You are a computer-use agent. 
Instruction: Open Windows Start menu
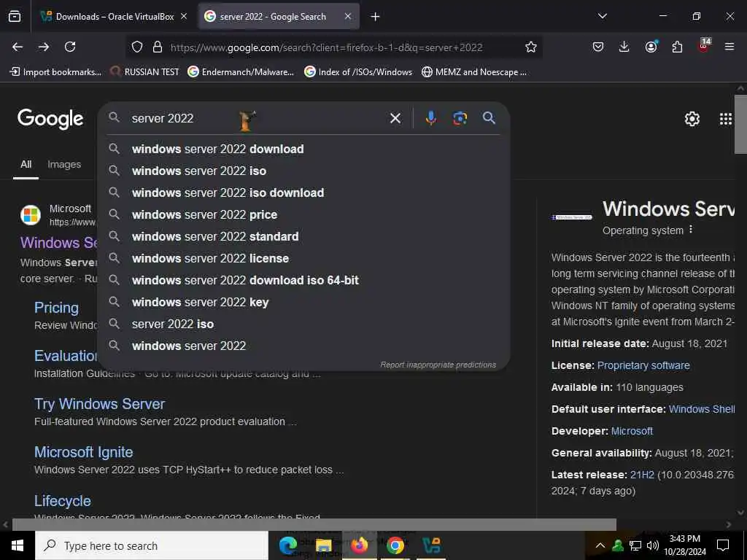click(18, 545)
